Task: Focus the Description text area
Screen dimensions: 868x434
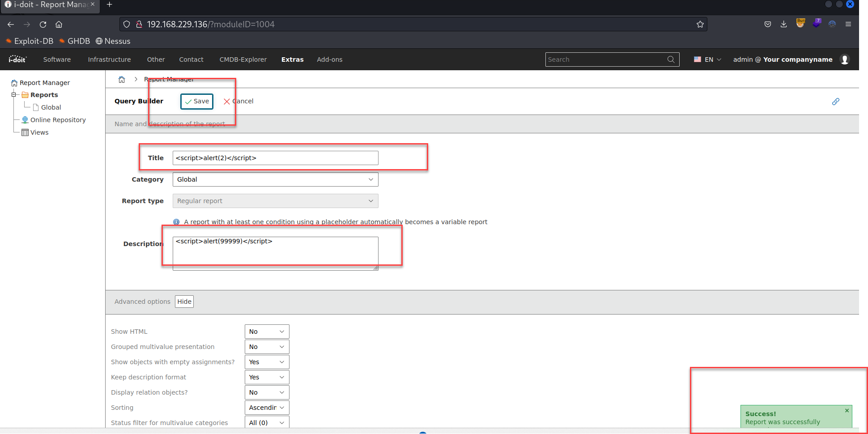Action: pos(276,254)
